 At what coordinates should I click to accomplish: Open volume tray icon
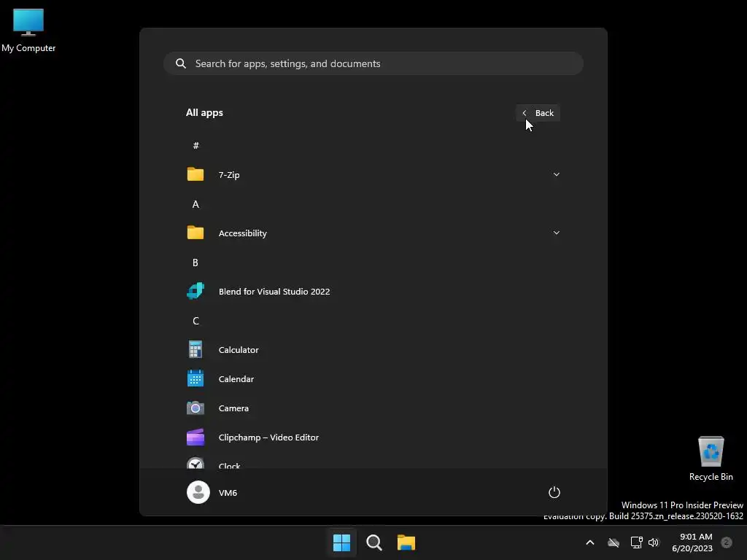(654, 542)
